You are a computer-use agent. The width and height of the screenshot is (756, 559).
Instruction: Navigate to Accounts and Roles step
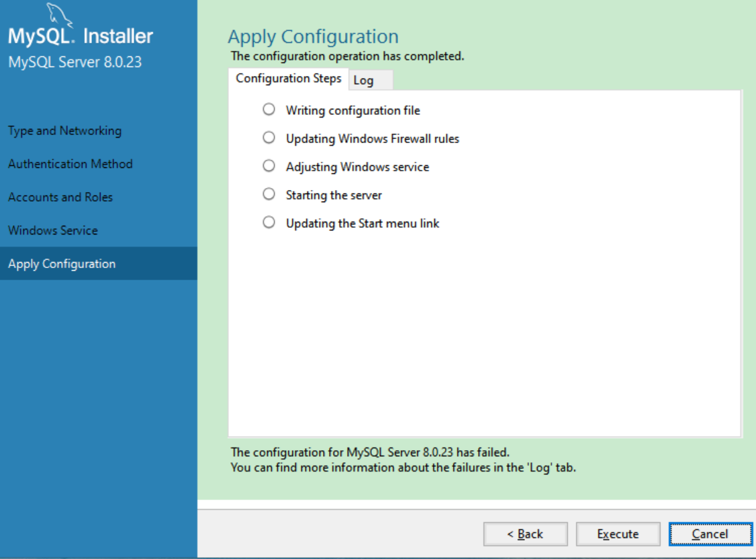[60, 198]
